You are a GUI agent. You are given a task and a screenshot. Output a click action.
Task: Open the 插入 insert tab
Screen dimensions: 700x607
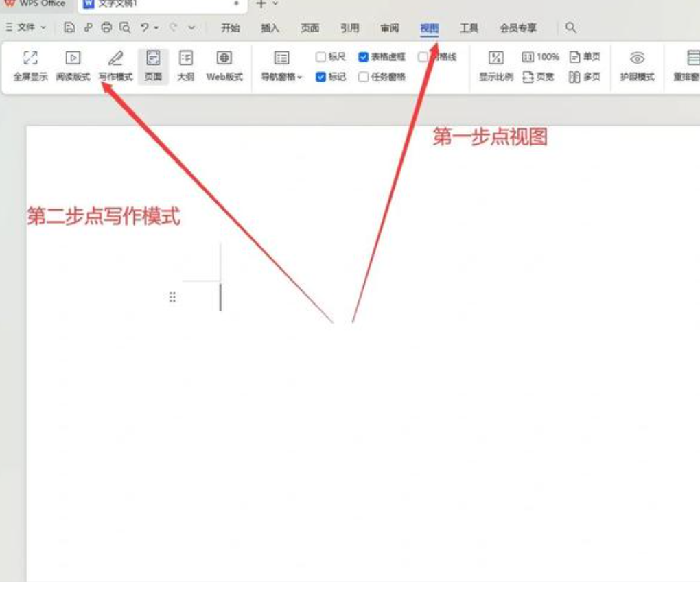coord(270,28)
